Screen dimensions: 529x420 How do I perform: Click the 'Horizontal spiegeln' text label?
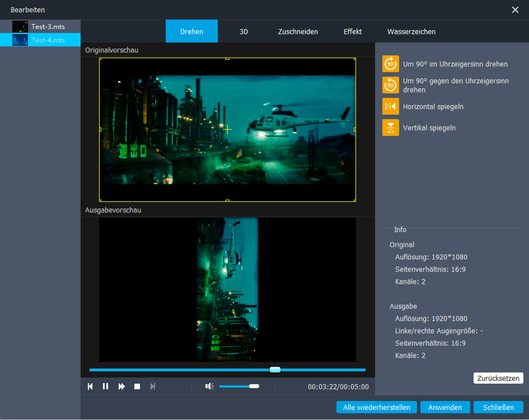433,107
